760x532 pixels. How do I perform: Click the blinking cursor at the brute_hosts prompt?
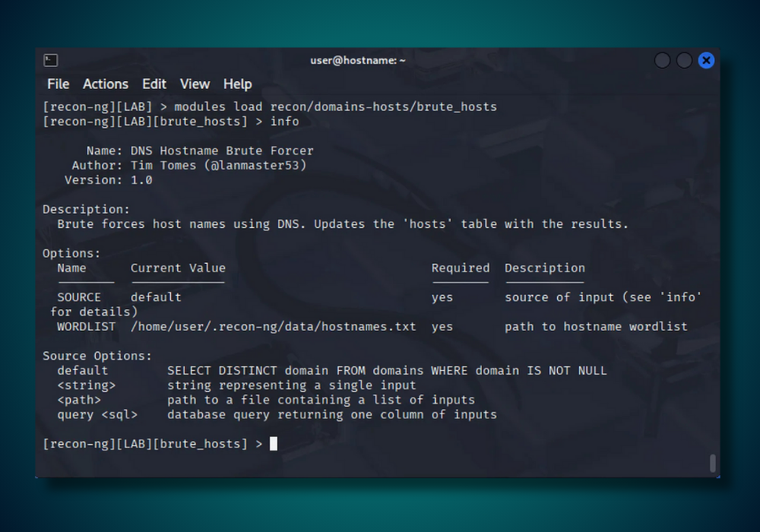[274, 444]
